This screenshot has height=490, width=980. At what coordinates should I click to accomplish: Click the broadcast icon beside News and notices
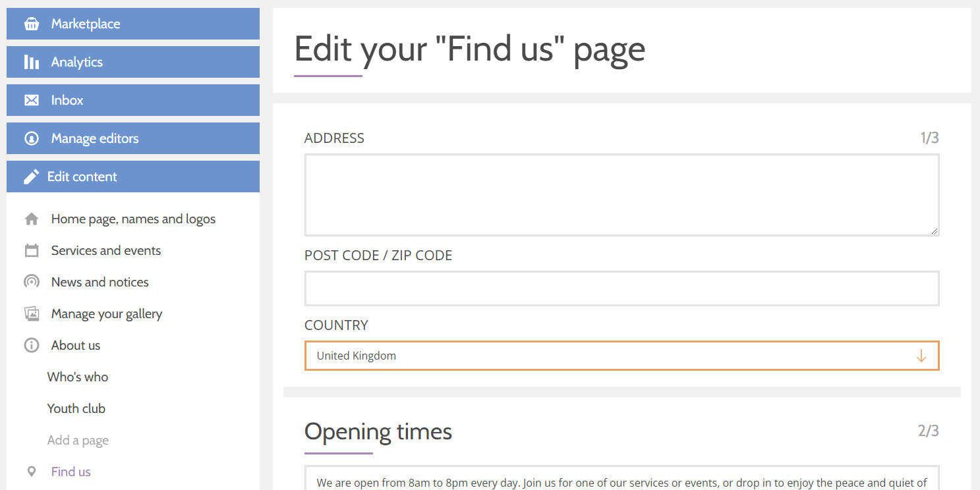(31, 282)
